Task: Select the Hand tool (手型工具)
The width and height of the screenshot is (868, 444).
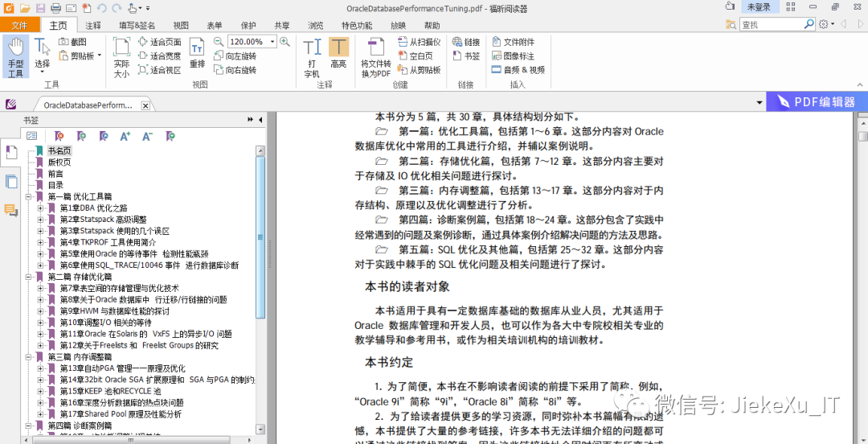Action: pyautogui.click(x=15, y=56)
